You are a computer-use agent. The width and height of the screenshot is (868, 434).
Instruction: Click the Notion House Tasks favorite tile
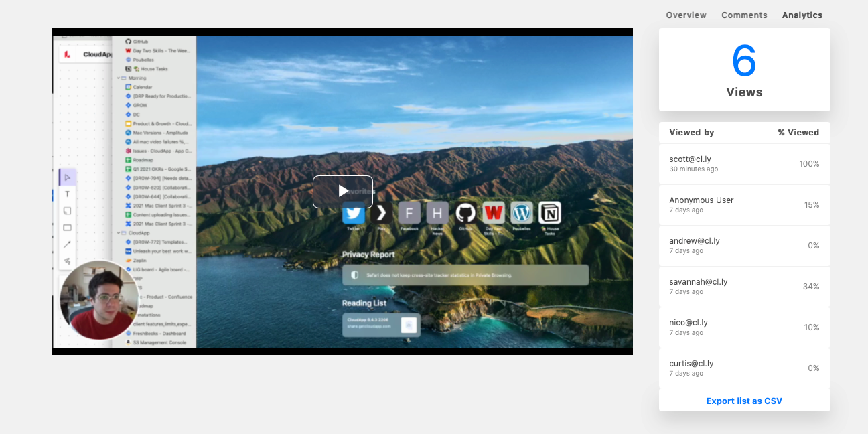click(x=550, y=213)
